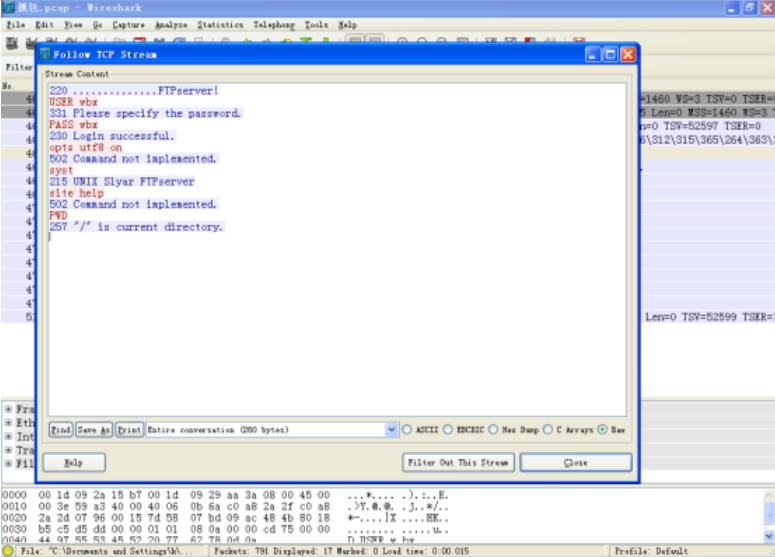775x557 pixels.
Task: Click the Filter label in main window
Action: (x=19, y=67)
